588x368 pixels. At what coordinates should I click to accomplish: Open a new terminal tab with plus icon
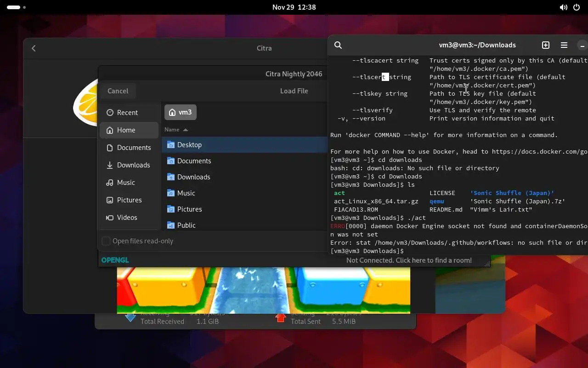546,45
